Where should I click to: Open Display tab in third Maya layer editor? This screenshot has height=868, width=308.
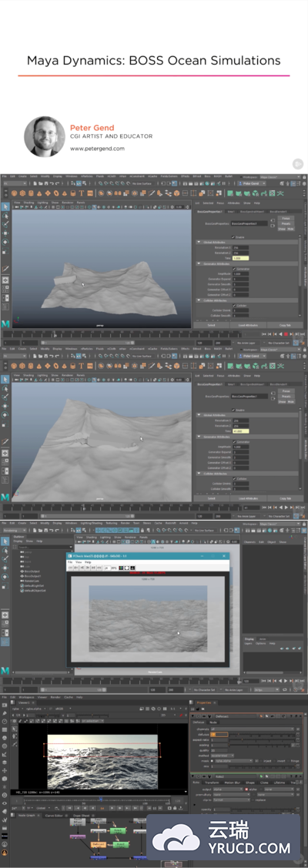[x=249, y=638]
